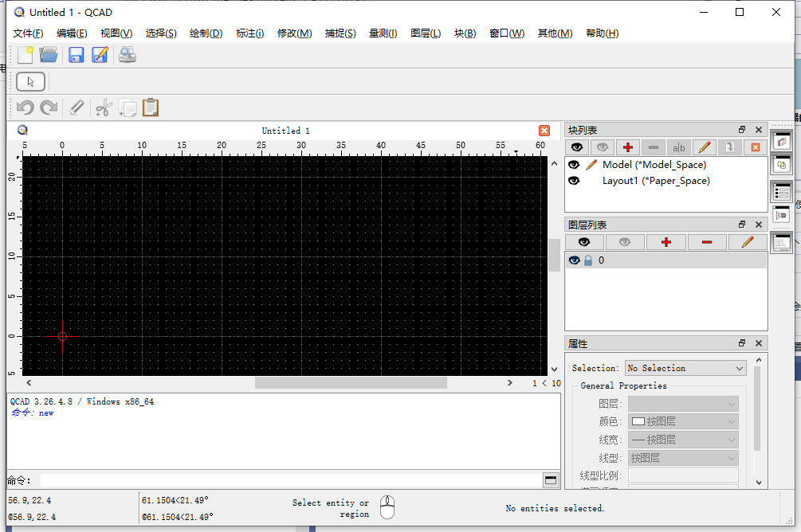The image size is (801, 532).
Task: Open the Selection dropdown showing No Selection
Action: (x=685, y=367)
